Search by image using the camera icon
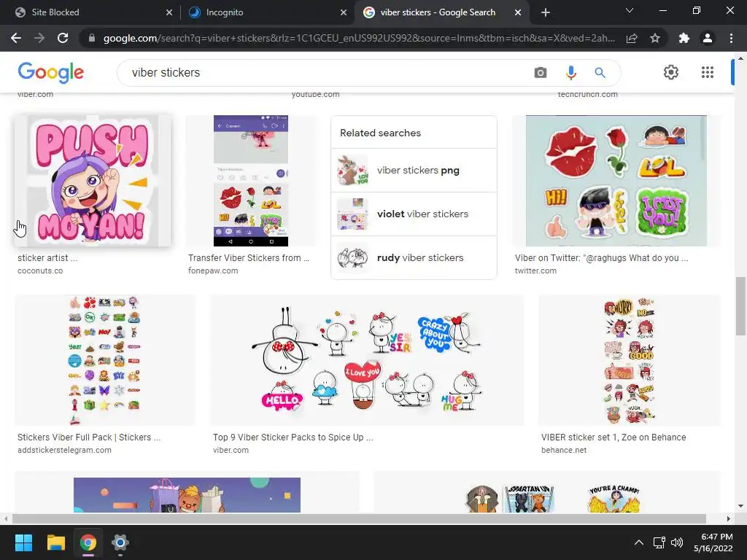 pos(541,72)
